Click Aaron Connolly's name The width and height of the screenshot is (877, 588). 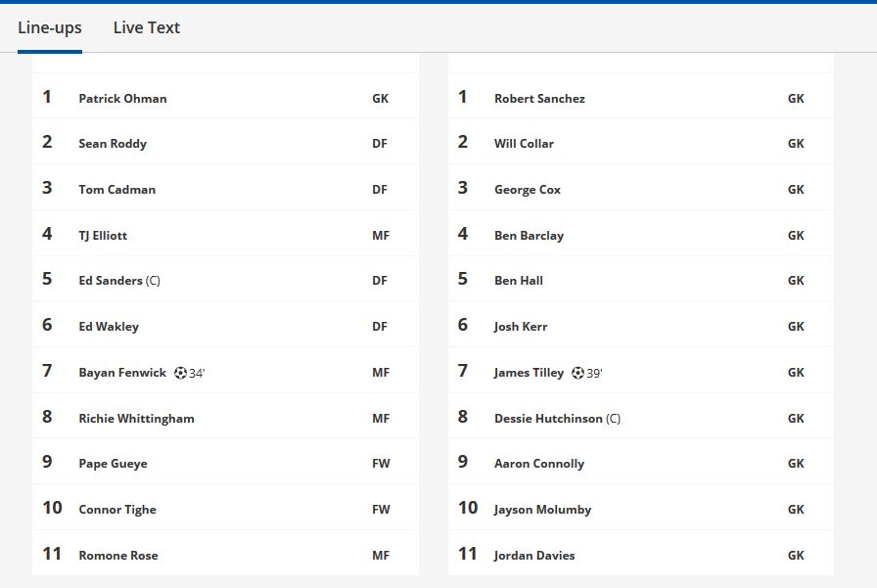539,464
